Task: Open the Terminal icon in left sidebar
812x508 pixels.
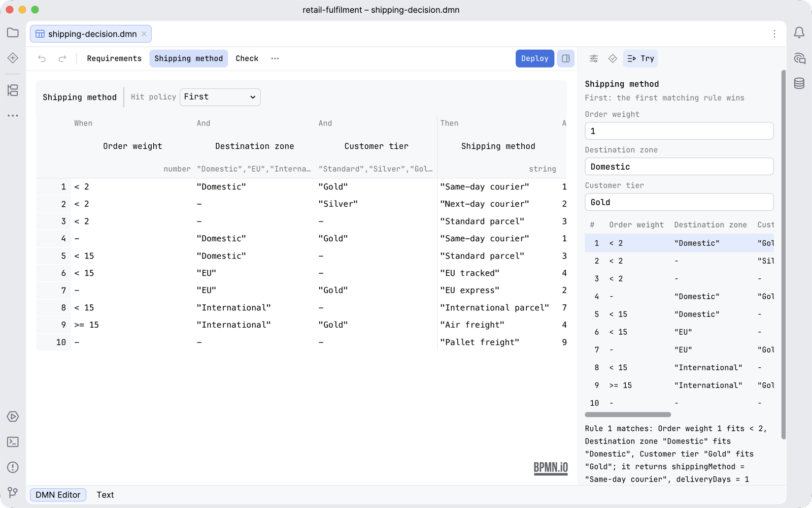Action: click(13, 442)
